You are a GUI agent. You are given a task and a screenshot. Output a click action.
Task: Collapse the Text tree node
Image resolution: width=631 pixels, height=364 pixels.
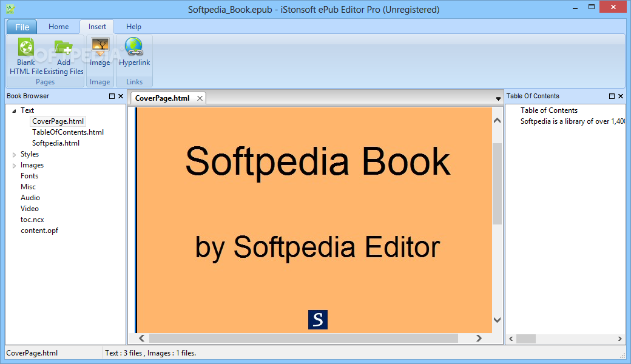point(14,110)
